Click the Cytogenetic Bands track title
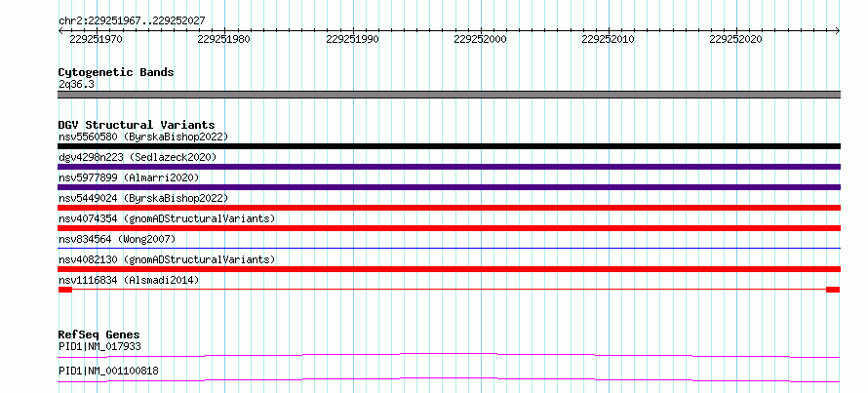The image size is (868, 393). [116, 72]
